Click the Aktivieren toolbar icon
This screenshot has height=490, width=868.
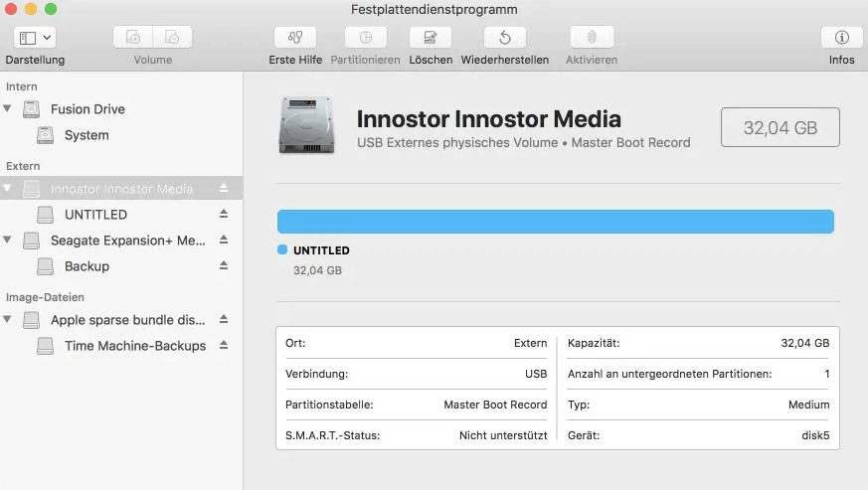point(592,37)
